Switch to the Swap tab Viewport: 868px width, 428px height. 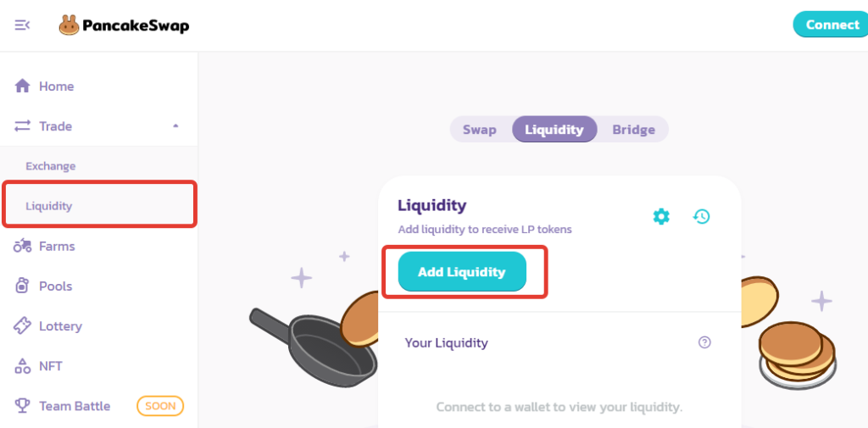tap(479, 130)
